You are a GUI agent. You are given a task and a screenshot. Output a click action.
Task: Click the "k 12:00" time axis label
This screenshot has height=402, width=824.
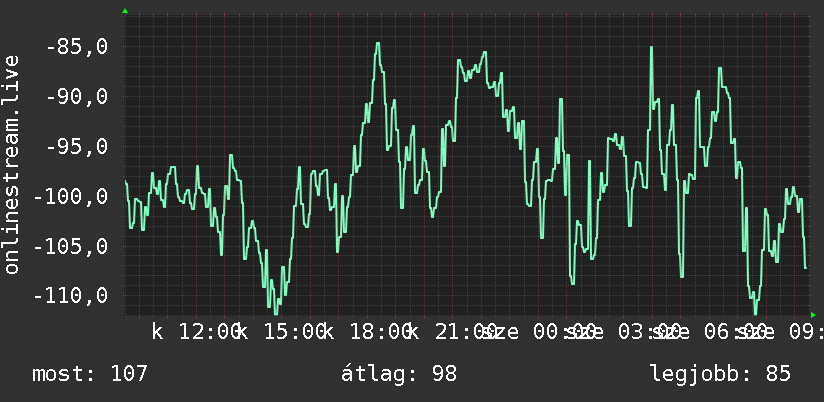click(x=195, y=332)
